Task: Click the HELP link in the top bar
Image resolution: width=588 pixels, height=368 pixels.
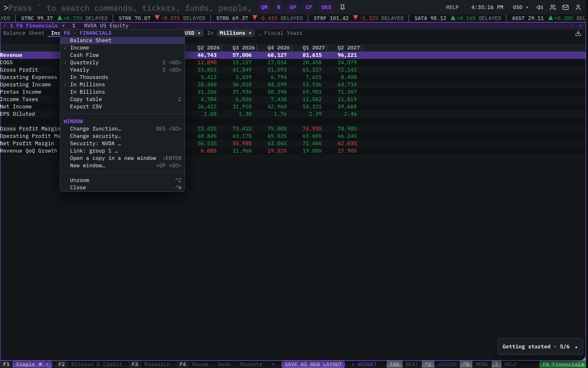Action: (x=452, y=7)
